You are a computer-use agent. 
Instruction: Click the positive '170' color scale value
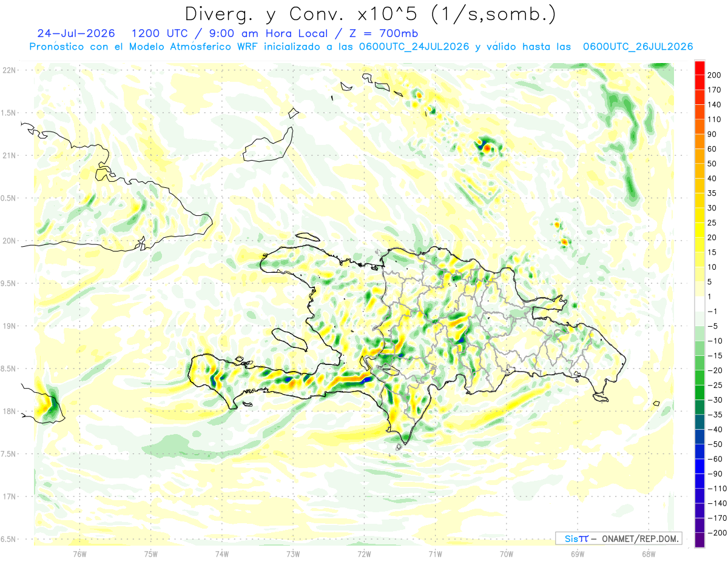pyautogui.click(x=713, y=90)
